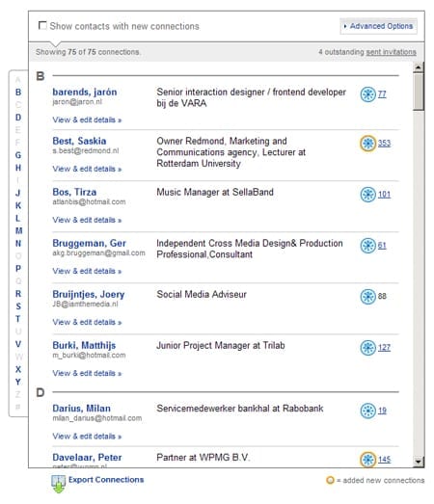434x504 pixels.
Task: View & edit details for Burki, Matthijs
Action: coord(87,373)
